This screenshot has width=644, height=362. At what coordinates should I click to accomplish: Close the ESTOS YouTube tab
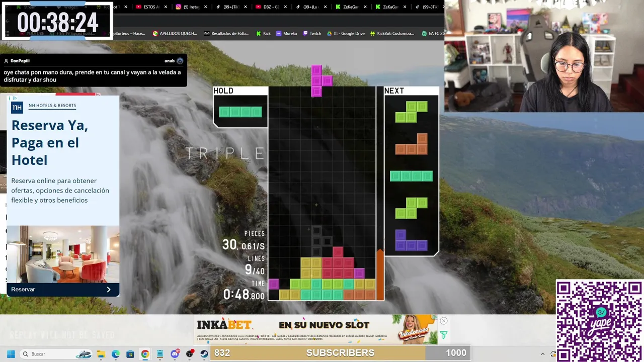point(166,7)
